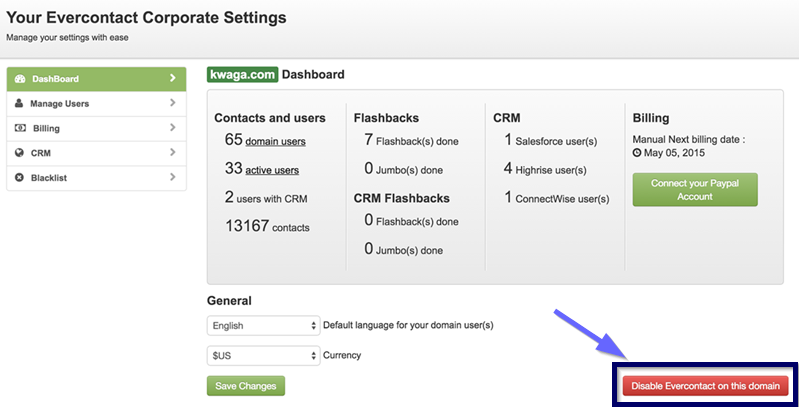Click the DashBoard gauge icon in sidebar
Viewport: 799px width, 407px height.
pos(20,79)
